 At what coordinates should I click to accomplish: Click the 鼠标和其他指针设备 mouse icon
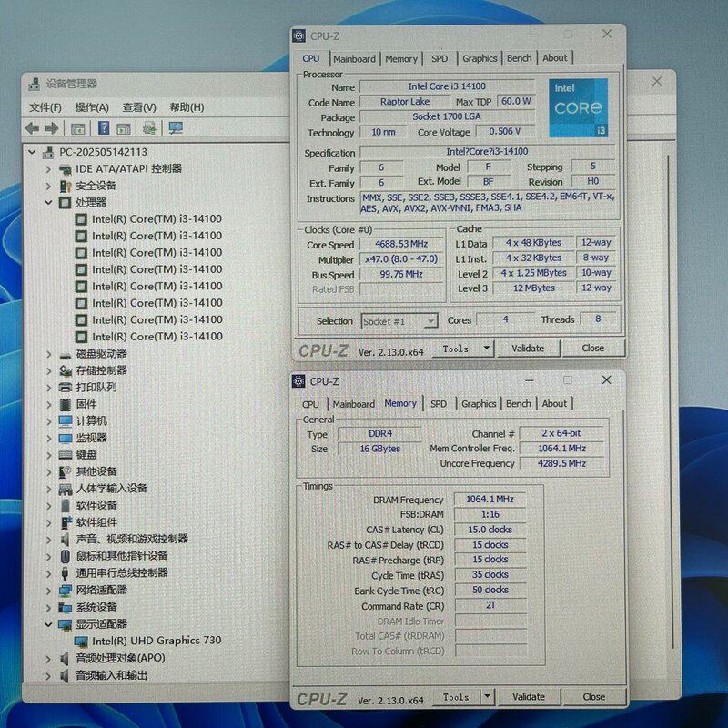[65, 556]
